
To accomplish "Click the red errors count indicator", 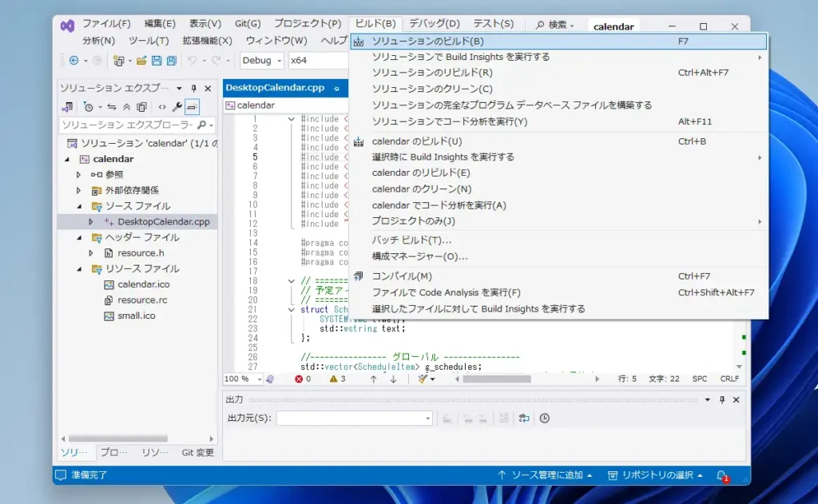I will pos(303,379).
